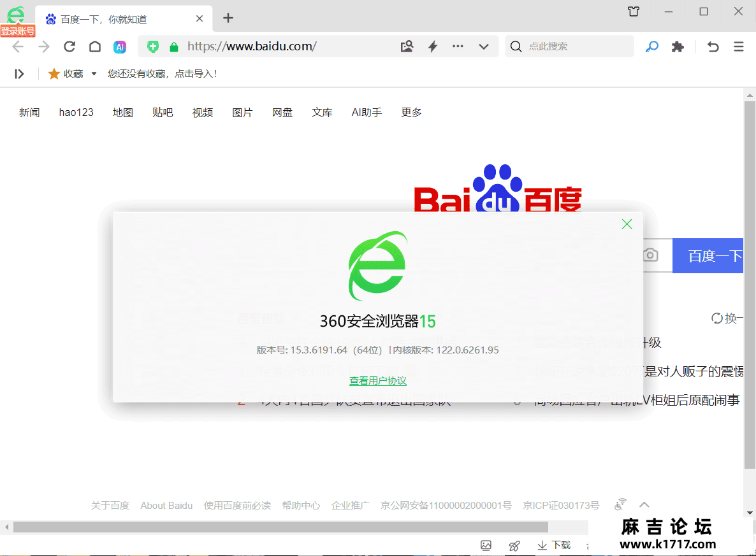Click 您还没有收藏，点击导入 link

[162, 74]
